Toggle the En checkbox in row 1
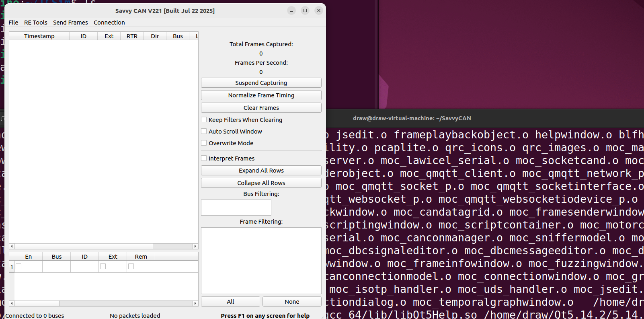Image resolution: width=644 pixels, height=319 pixels. [x=18, y=266]
